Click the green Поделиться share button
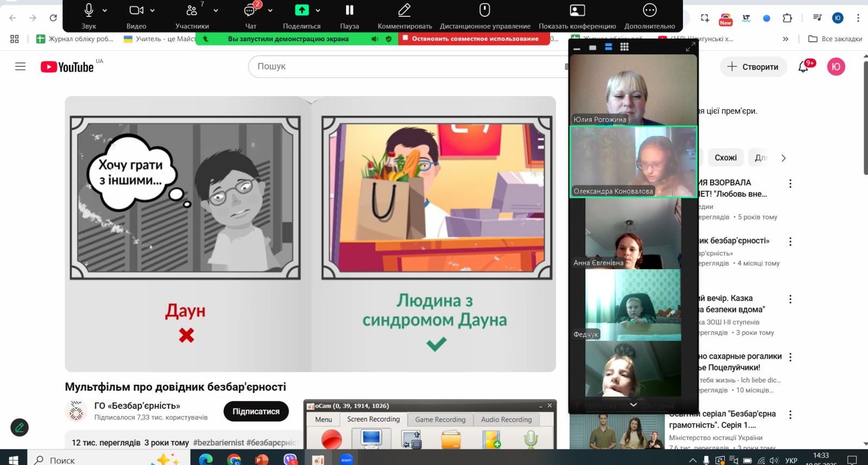 point(302,10)
